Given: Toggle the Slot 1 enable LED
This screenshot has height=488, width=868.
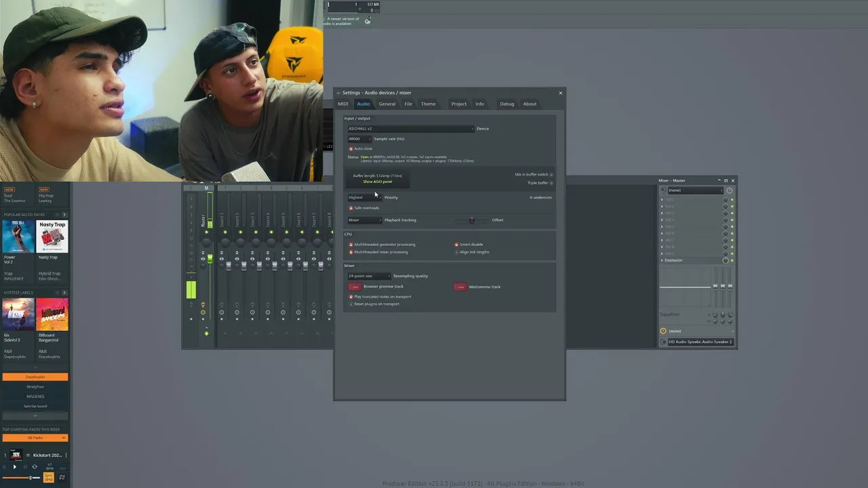Looking at the screenshot, I should pyautogui.click(x=732, y=199).
